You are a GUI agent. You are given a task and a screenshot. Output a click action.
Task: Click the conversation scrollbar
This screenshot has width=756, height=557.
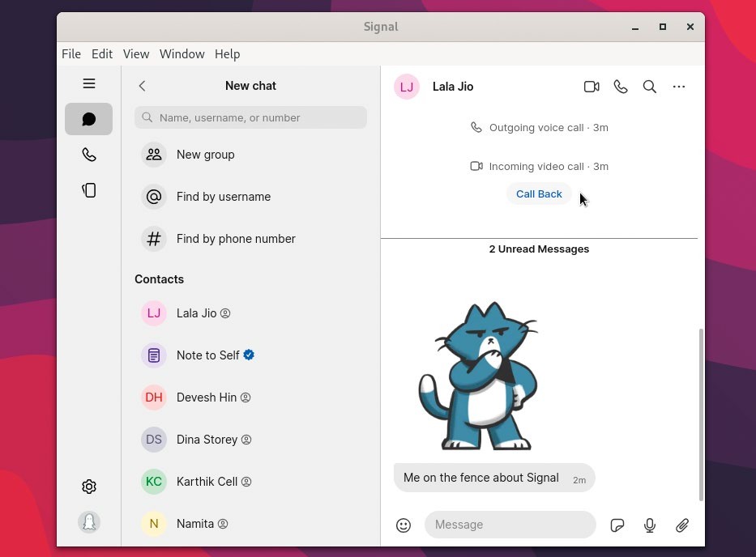click(x=701, y=415)
